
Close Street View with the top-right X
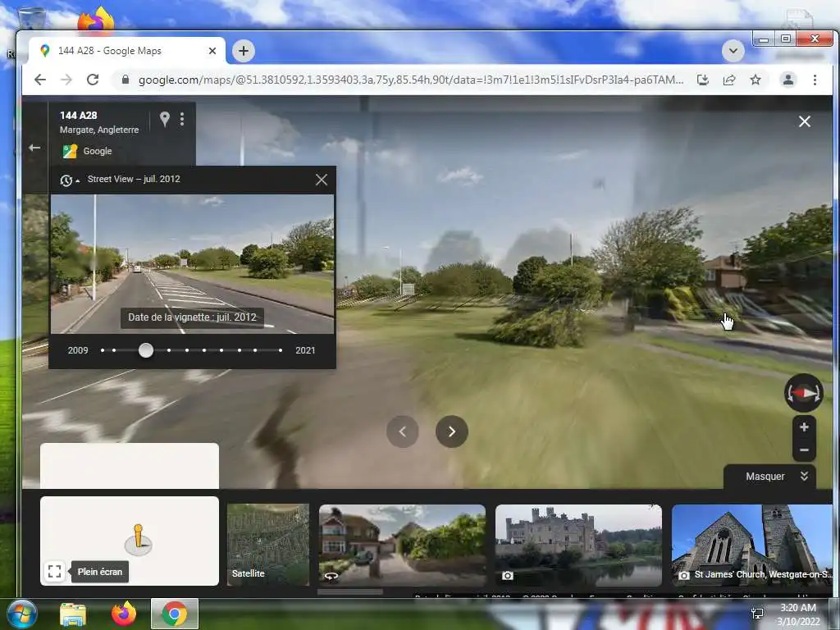[804, 121]
